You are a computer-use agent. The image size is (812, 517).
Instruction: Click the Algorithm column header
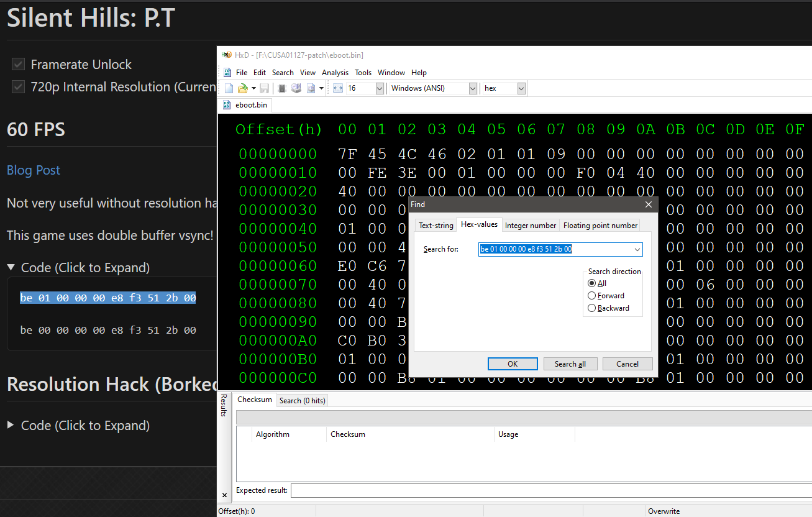[289, 434]
